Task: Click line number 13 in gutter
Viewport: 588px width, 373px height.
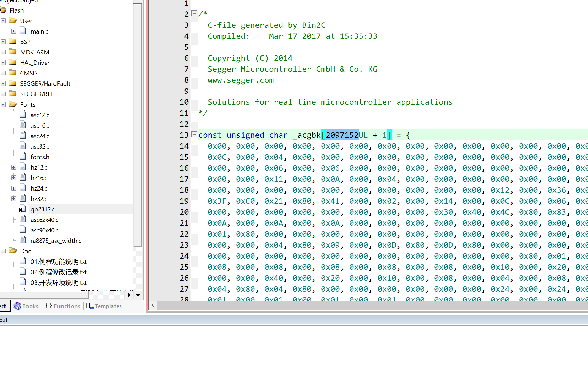Action: [184, 135]
